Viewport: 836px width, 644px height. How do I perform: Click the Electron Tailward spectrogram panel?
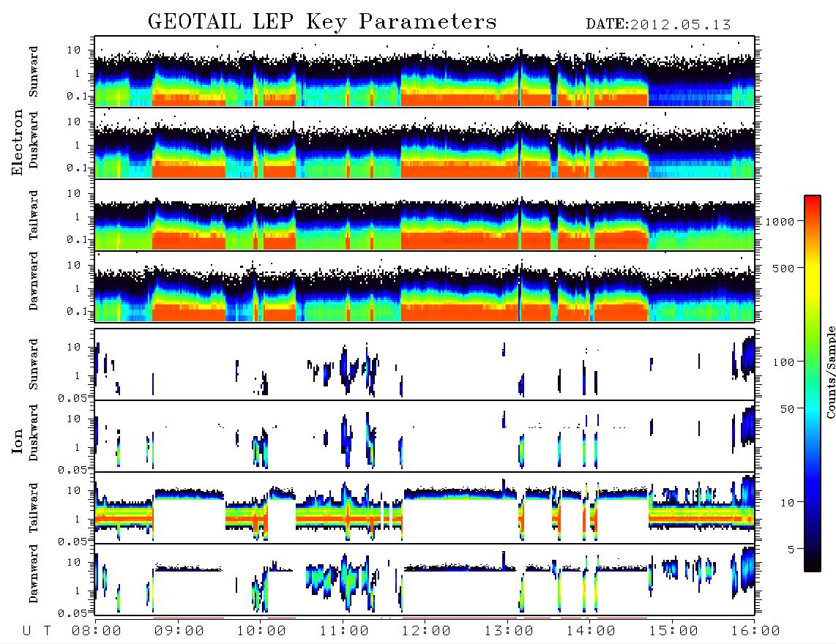[x=425, y=215]
